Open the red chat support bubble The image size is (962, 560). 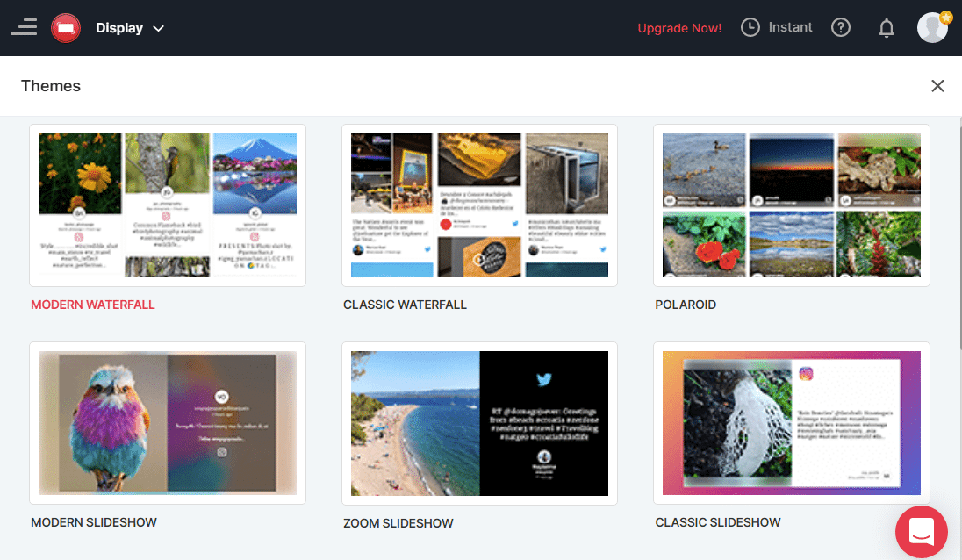[x=922, y=530]
